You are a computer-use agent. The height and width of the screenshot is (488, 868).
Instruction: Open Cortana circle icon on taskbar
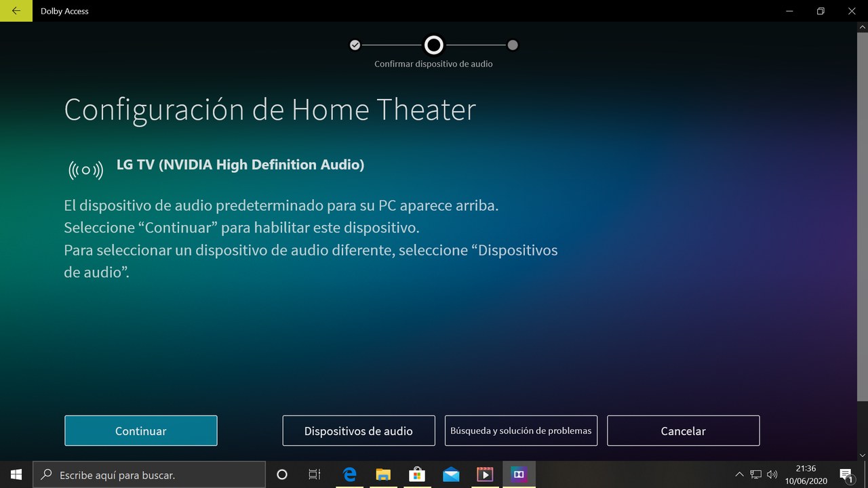click(x=282, y=474)
